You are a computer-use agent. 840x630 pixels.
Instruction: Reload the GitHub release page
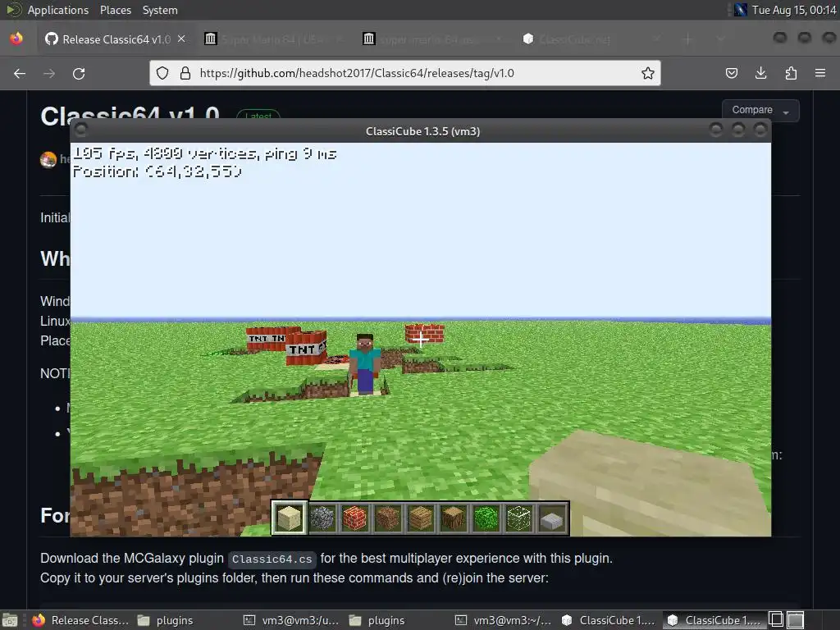point(79,73)
